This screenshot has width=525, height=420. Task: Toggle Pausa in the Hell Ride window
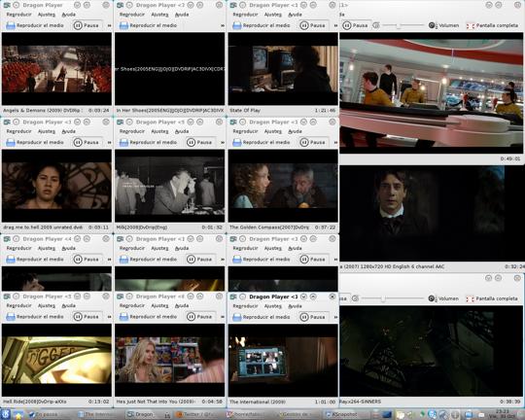point(87,317)
